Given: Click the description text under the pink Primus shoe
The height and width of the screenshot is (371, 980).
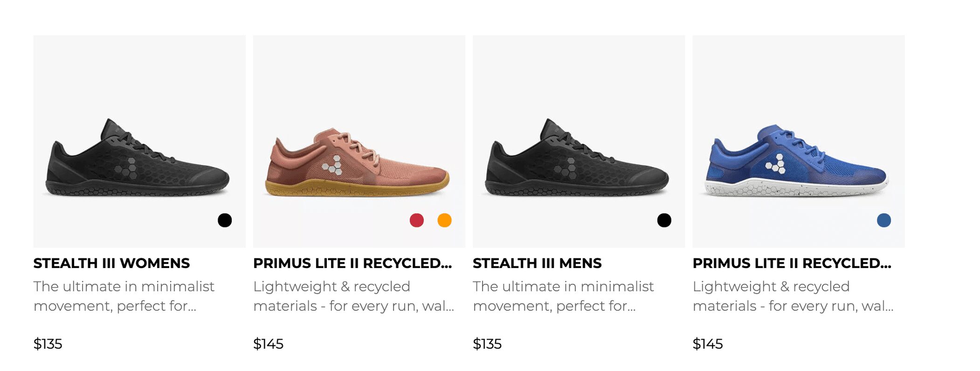Looking at the screenshot, I should (x=354, y=296).
